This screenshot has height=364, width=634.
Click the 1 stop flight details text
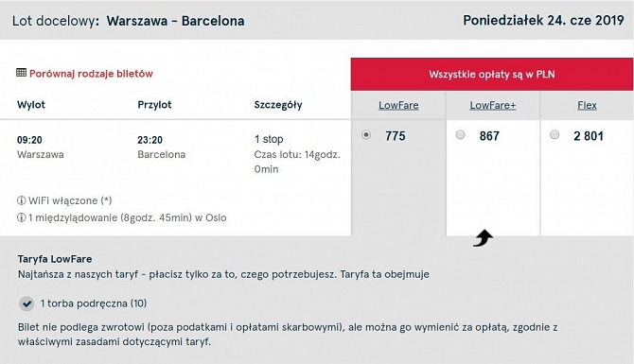coord(269,139)
